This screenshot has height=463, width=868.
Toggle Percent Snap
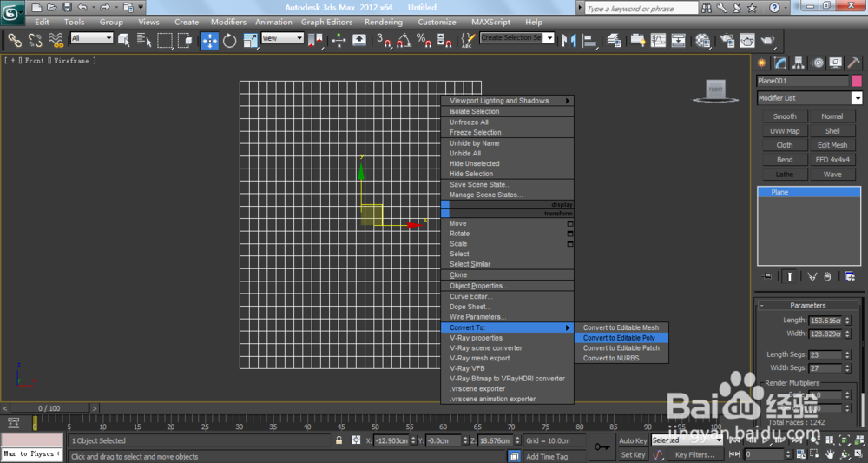pos(424,41)
